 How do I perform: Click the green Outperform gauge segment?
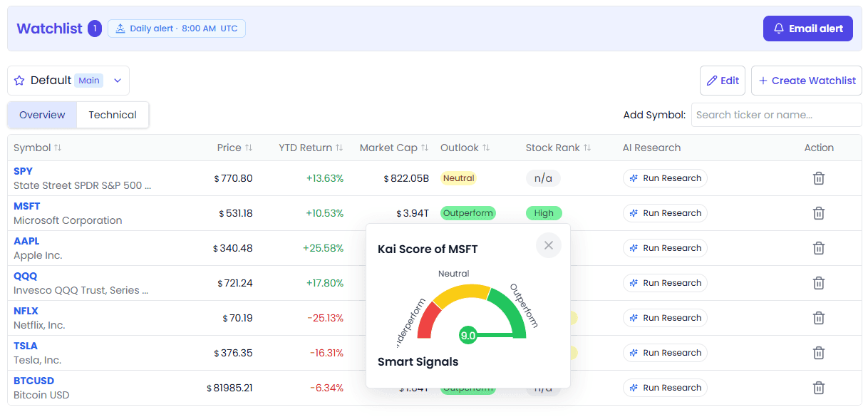pos(513,309)
